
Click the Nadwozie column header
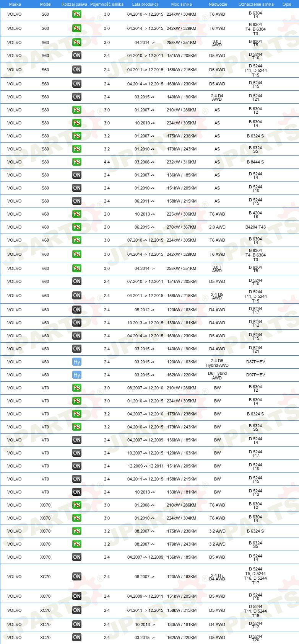[x=218, y=4]
